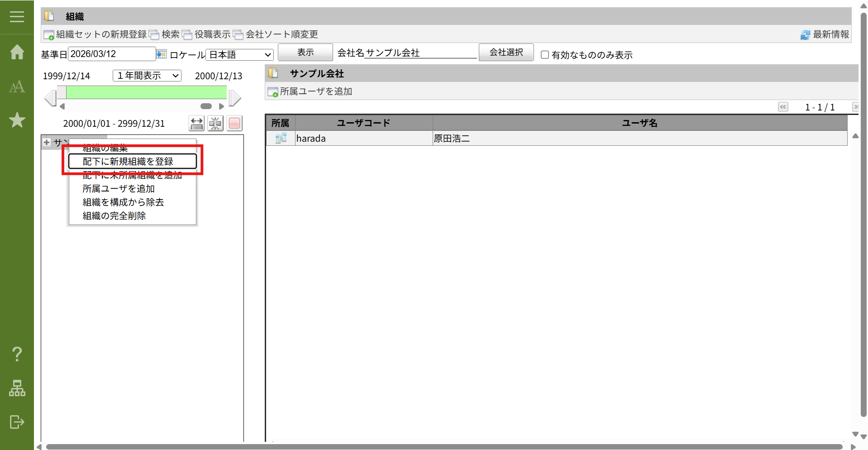Viewport: 868px width, 450px height.
Task: Open the hamburger menu in sidebar
Action: (x=17, y=17)
